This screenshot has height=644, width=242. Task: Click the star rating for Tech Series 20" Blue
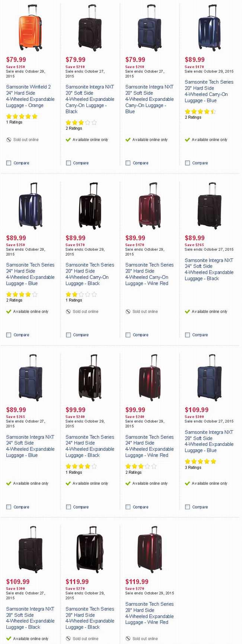[200, 111]
